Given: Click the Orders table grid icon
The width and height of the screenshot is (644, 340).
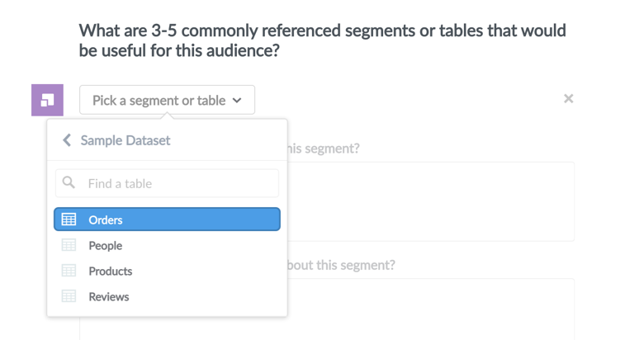Looking at the screenshot, I should point(69,220).
